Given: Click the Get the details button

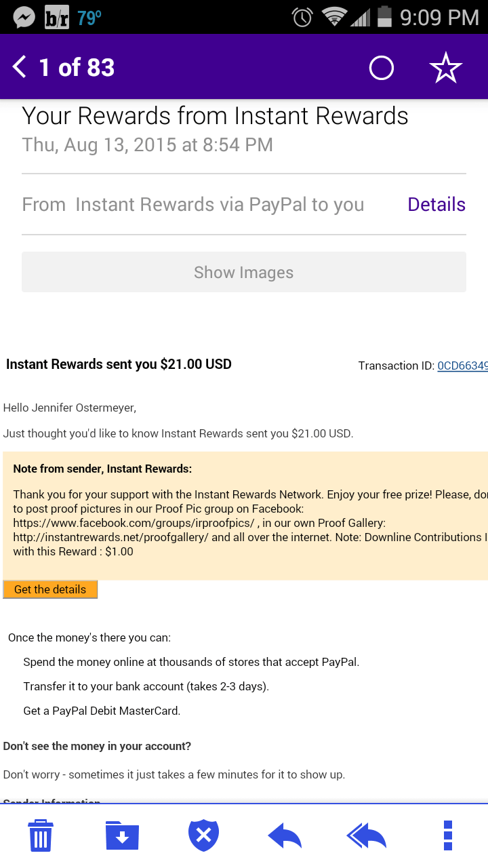Looking at the screenshot, I should [50, 589].
